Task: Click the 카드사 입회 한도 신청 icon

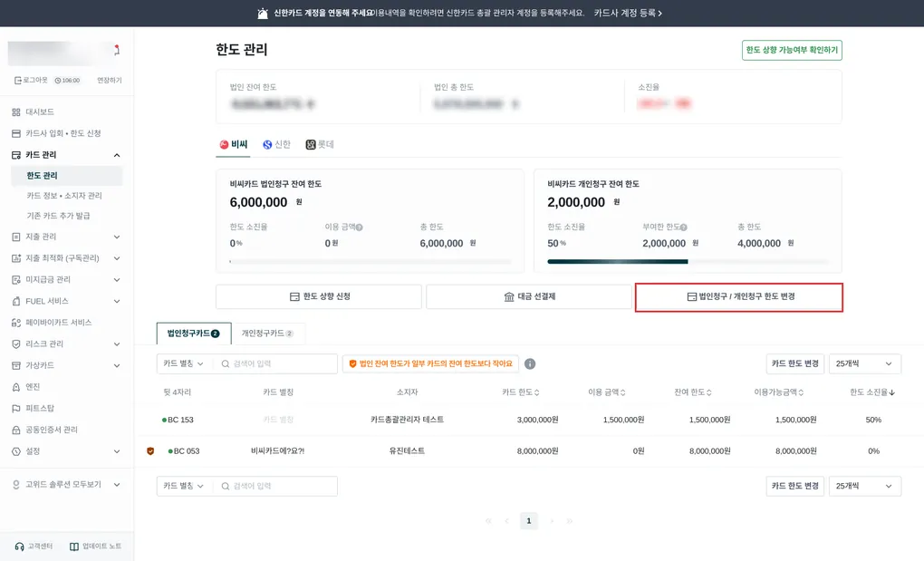Action: (16, 134)
